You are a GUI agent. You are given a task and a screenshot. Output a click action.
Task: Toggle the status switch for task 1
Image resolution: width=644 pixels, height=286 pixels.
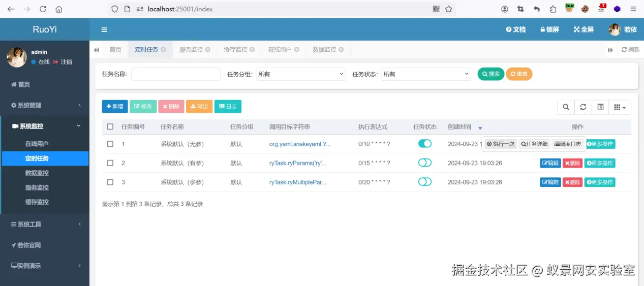425,144
